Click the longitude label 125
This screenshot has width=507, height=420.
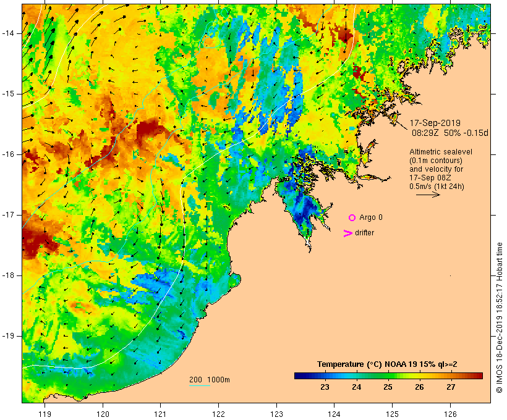pos(392,414)
